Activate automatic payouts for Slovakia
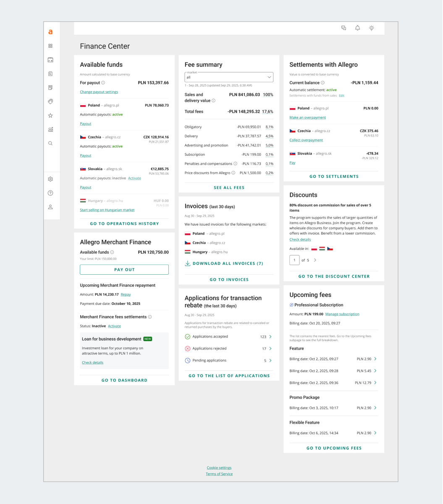Viewport: 443px width, 504px height. click(x=134, y=178)
